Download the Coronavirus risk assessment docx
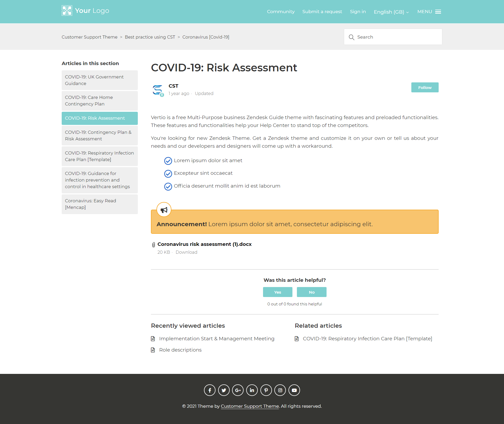Image resolution: width=504 pixels, height=424 pixels. 186,252
